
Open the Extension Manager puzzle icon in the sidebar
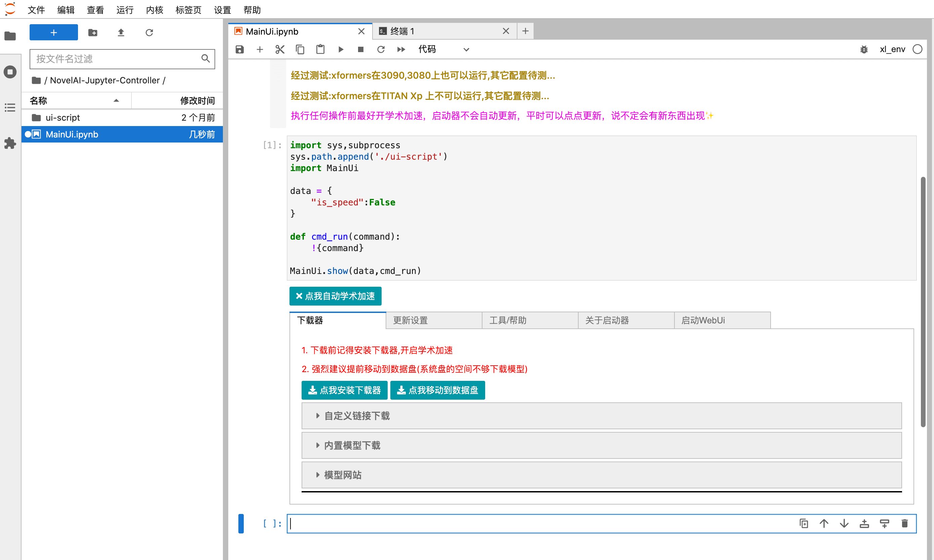[10, 144]
